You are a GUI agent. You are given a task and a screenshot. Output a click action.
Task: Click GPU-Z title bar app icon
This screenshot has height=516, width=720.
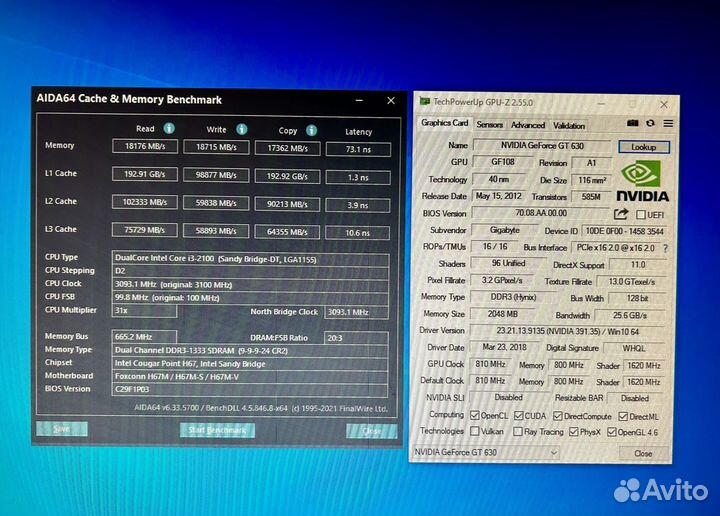[x=425, y=101]
